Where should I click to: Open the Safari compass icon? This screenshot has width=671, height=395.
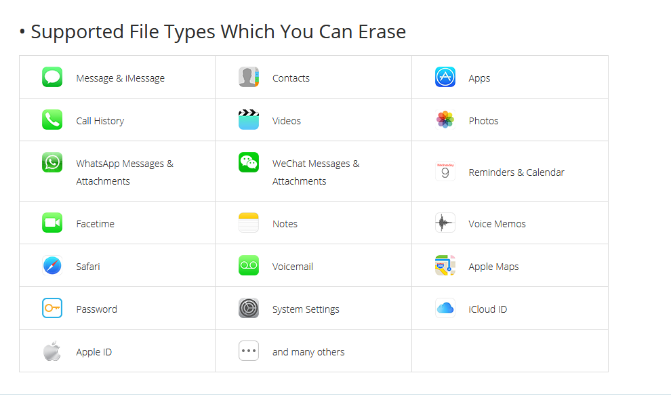tap(52, 265)
